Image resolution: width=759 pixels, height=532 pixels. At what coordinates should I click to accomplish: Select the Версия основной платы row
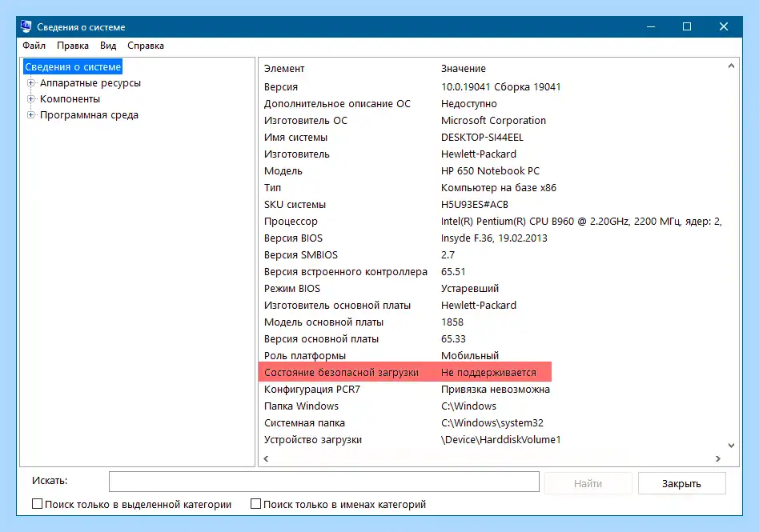pyautogui.click(x=492, y=339)
